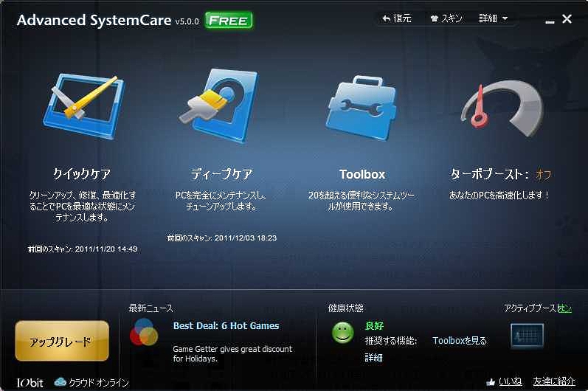Click the Turbo Boost speedometer gauge icon
Image resolution: width=588 pixels, height=391 pixels.
click(x=502, y=109)
